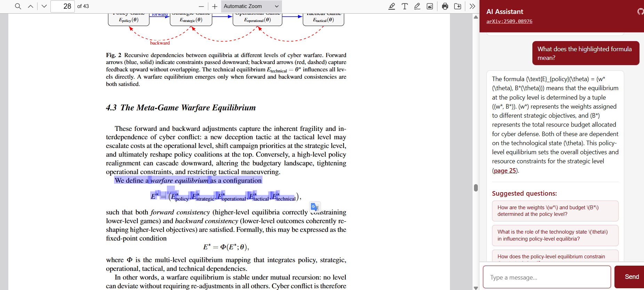The width and height of the screenshot is (644, 290).
Task: Open the find-in-document search tool
Action: 18,6
